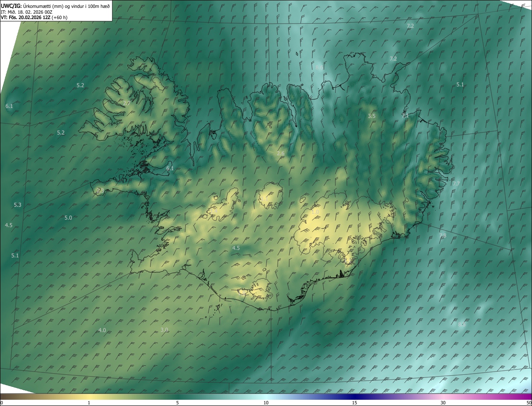Click the 2.3 value on Snæfellsnes peninsula
Screen dimensions: 532x406
coord(100,191)
